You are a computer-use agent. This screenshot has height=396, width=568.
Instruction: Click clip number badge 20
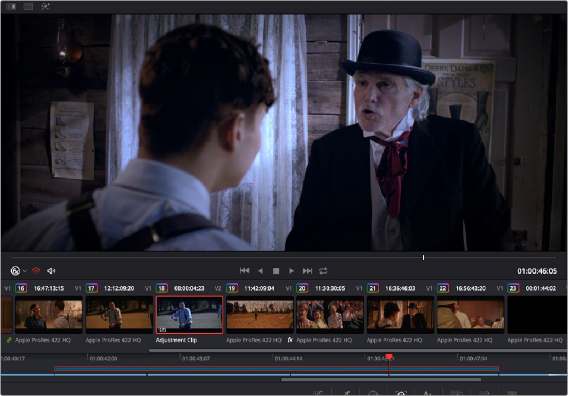pyautogui.click(x=302, y=288)
